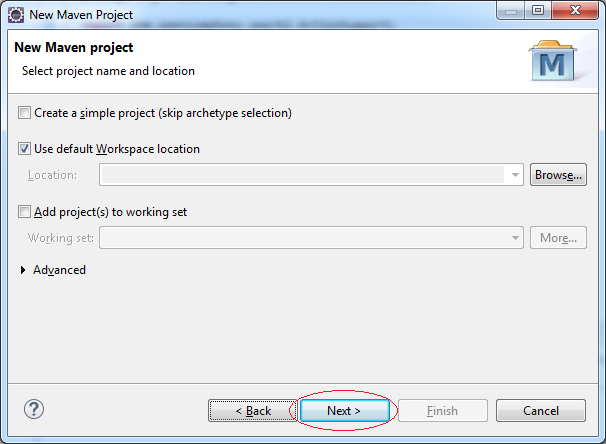The image size is (606, 444).
Task: Go back with the < Back button
Action: 253,410
